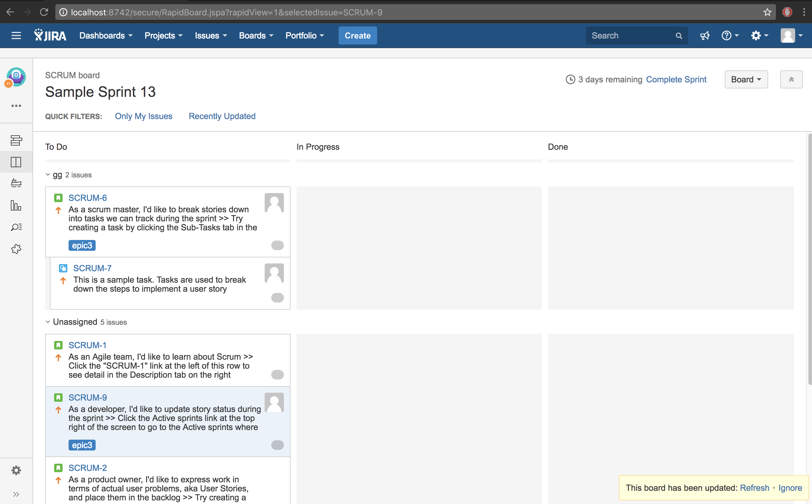This screenshot has width=812, height=504.
Task: Open the Backlog icon in sidebar
Action: pyautogui.click(x=16, y=140)
